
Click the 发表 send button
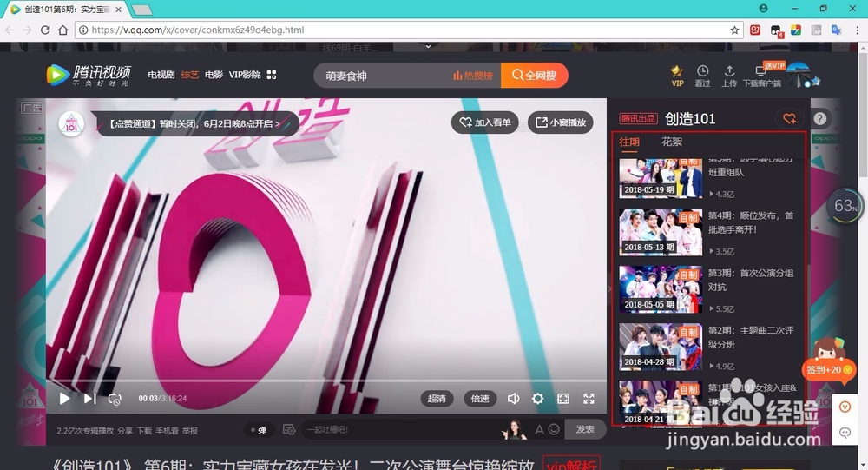pyautogui.click(x=585, y=429)
